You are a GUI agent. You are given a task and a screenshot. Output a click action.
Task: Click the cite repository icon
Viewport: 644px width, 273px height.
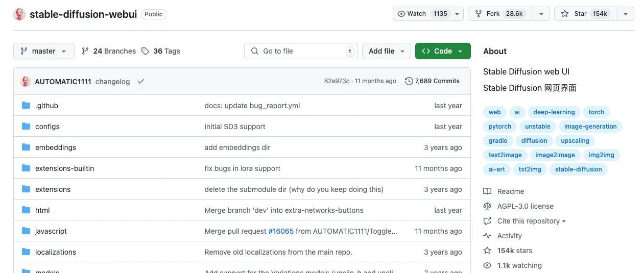pyautogui.click(x=487, y=221)
